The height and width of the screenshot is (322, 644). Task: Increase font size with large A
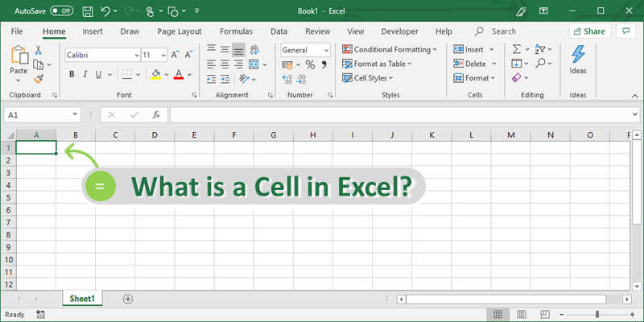tap(175, 55)
